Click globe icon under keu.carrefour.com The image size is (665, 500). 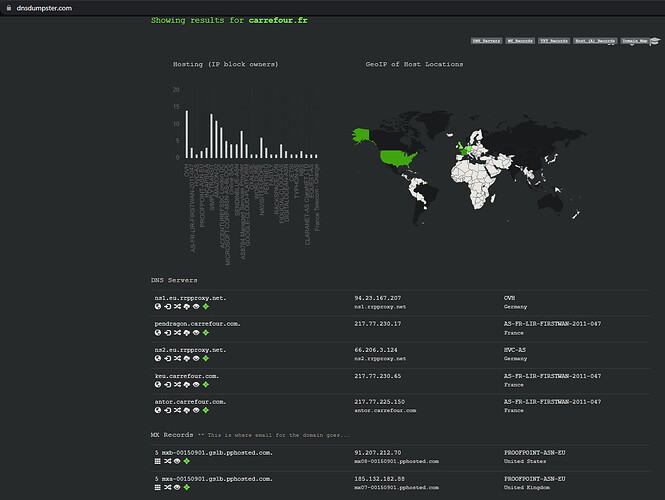pos(158,385)
